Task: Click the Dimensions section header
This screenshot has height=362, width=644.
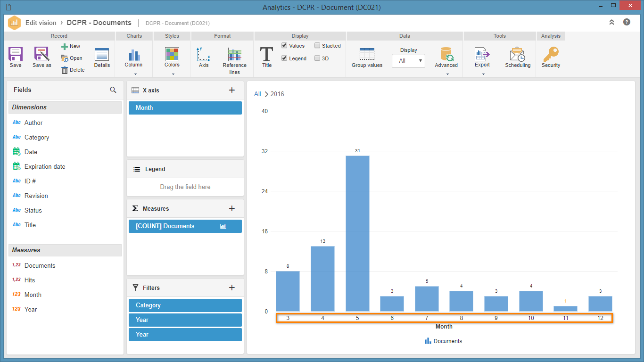Action: click(x=65, y=107)
